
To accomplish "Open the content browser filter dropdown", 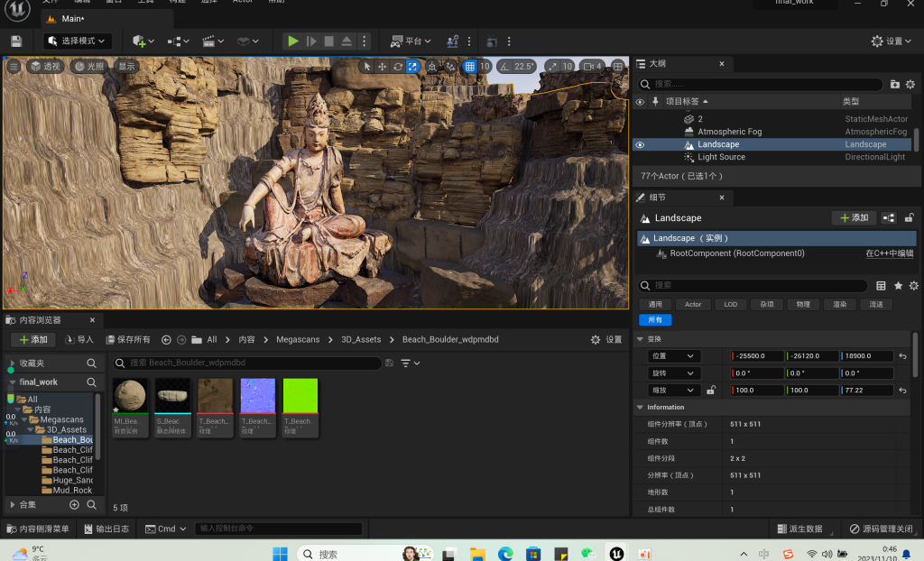I will (x=411, y=363).
